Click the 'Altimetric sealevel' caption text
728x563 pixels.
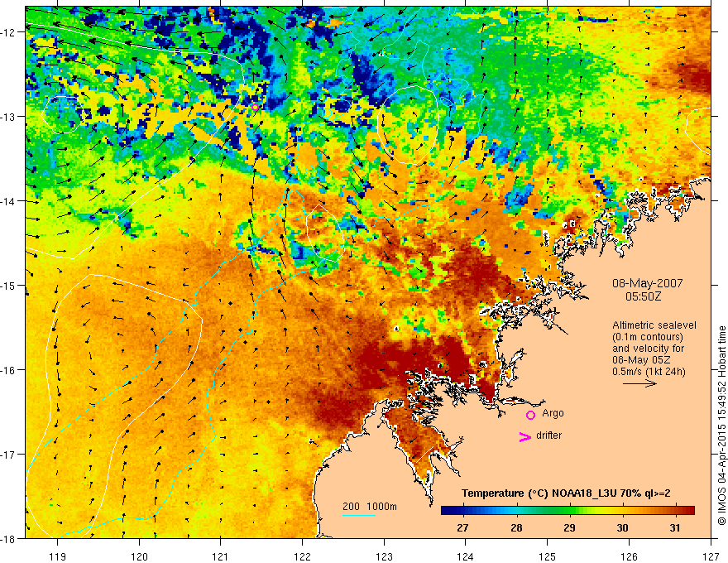[654, 325]
